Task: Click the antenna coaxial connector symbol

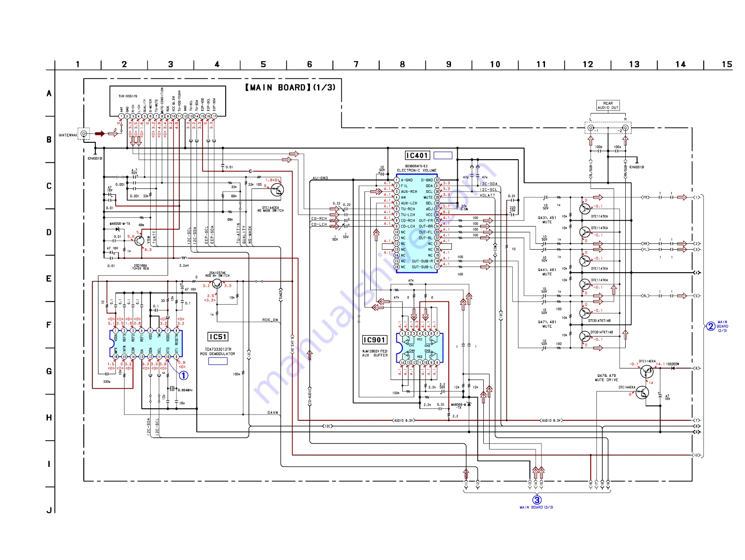Action: (83, 133)
